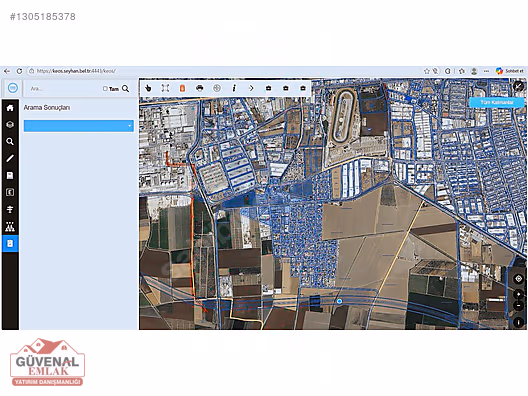The image size is (528, 396).
Task: Open the 'Sohbet et' Copilot button
Action: (x=510, y=71)
